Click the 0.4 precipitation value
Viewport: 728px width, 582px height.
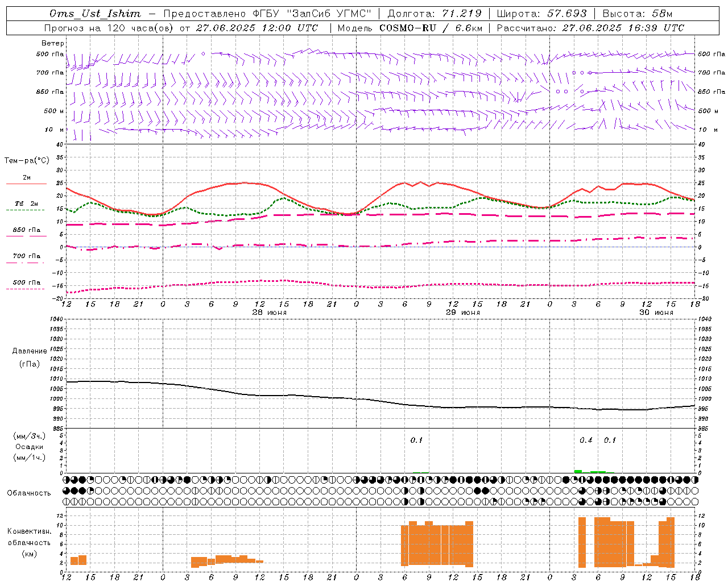coord(586,440)
